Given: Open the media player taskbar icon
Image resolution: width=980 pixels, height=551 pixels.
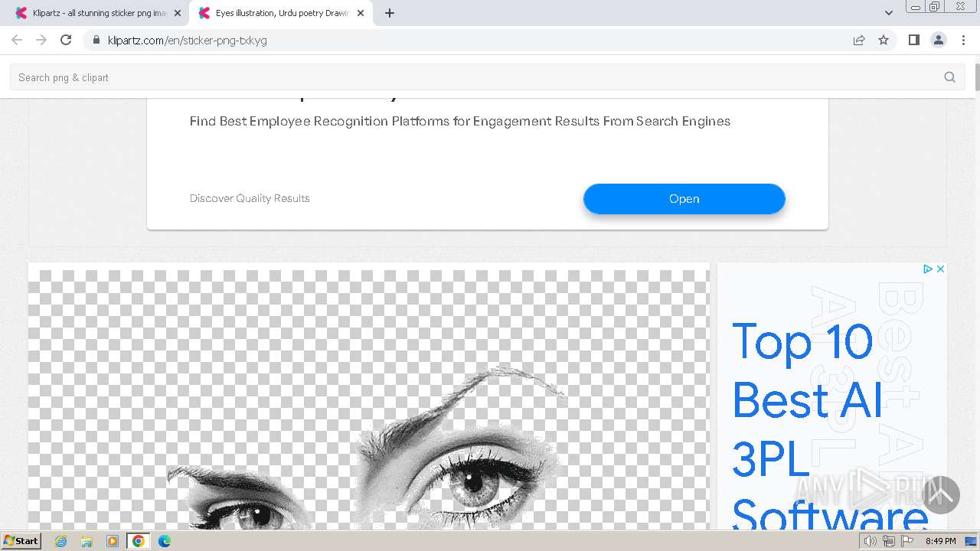Looking at the screenshot, I should coord(113,541).
